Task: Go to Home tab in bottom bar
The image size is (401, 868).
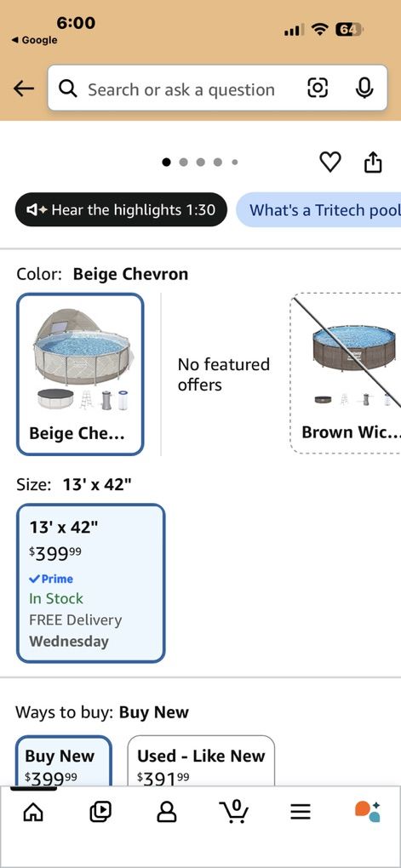Action: tap(32, 812)
